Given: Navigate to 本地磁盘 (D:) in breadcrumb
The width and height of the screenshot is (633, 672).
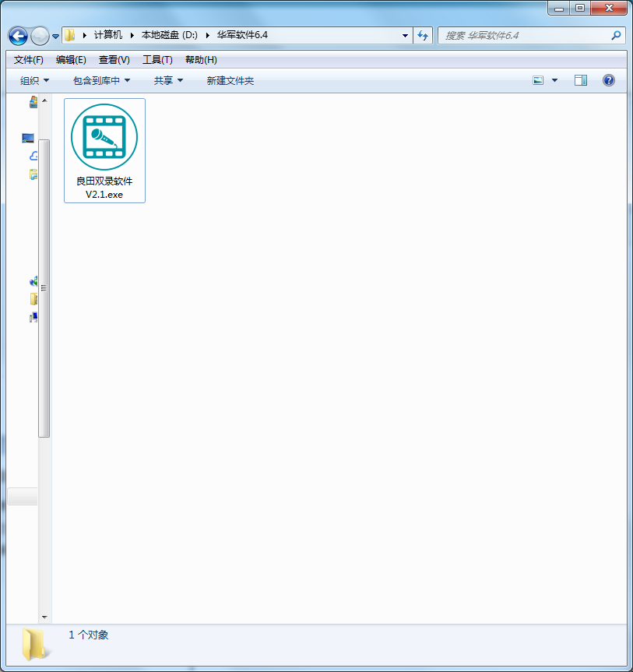Looking at the screenshot, I should click(x=169, y=35).
